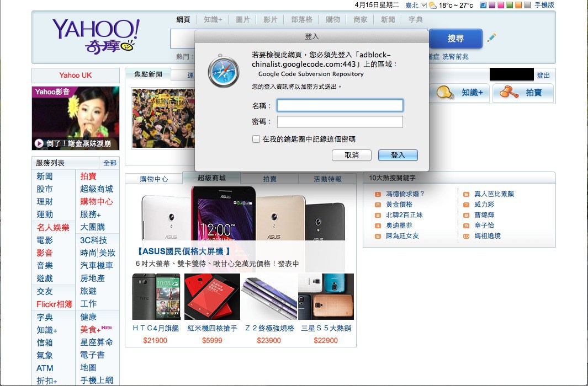Check 在我的鑰匙圈中記錄這個密碼 checkbox
588x386 pixels.
(256, 139)
